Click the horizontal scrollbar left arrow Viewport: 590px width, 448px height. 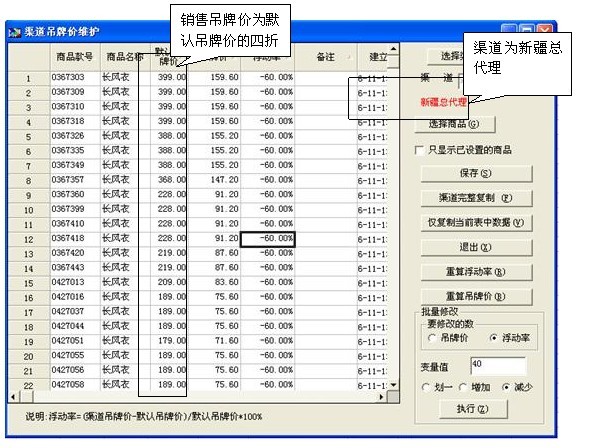14,397
